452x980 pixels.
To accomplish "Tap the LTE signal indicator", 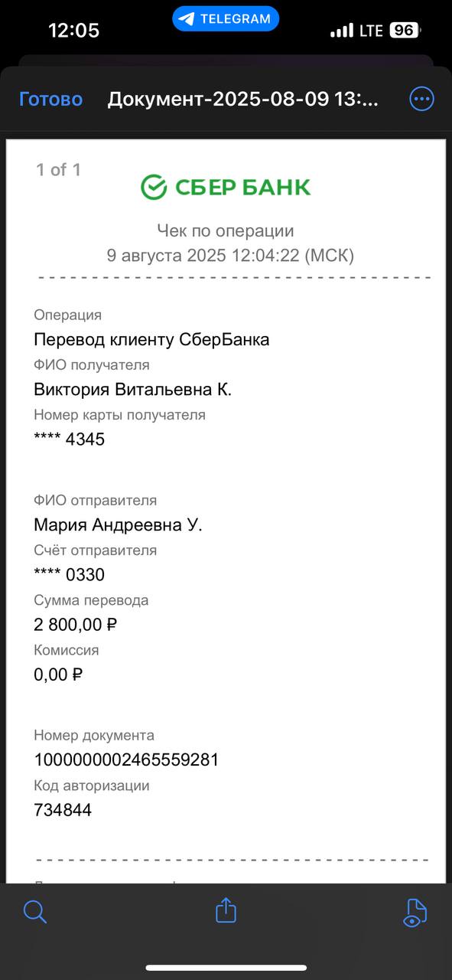I will pos(371,31).
